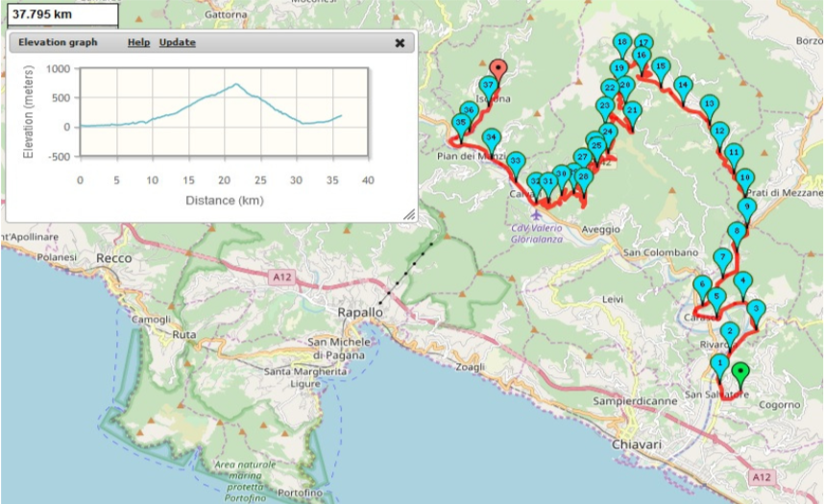Select kilometer marker 34 on the route
The width and height of the screenshot is (824, 504).
491,137
